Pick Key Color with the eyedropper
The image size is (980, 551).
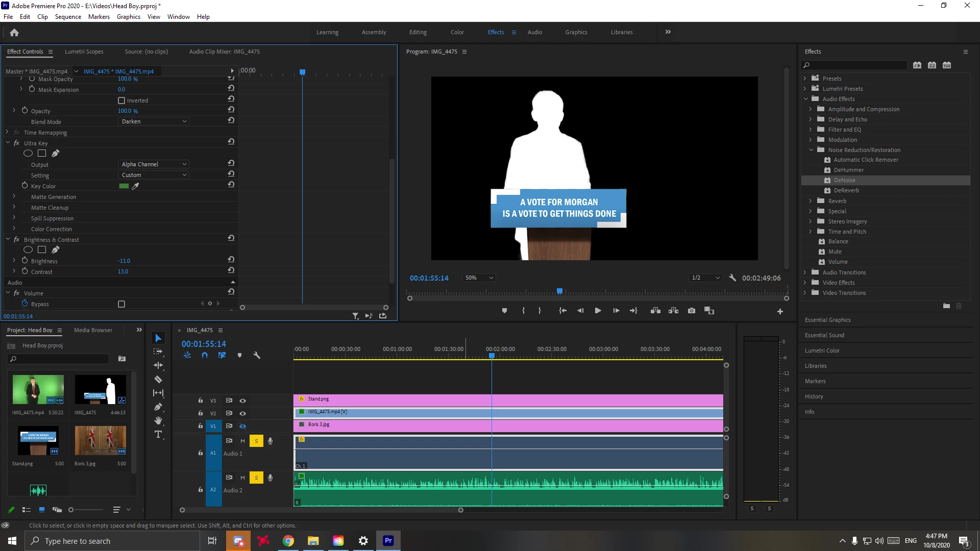coord(135,186)
